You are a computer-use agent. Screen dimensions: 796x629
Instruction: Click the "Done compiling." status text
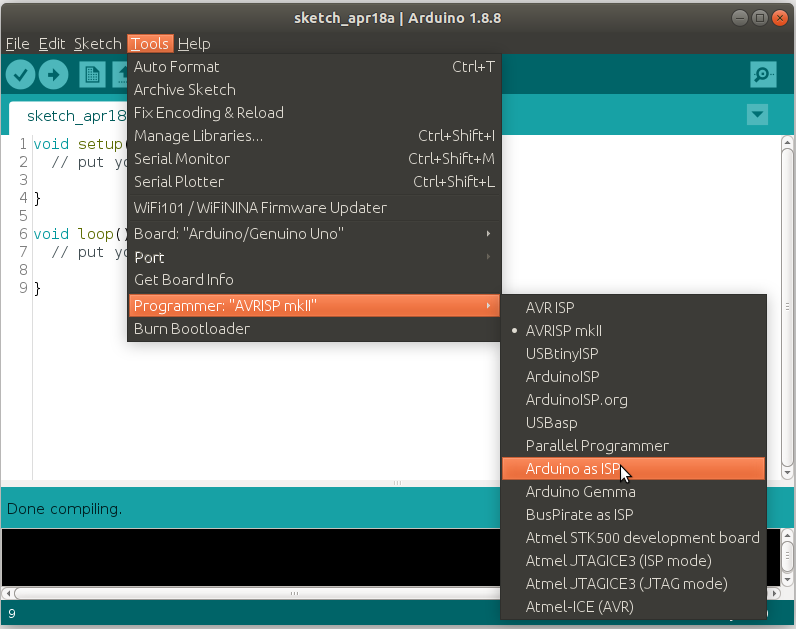tap(64, 509)
